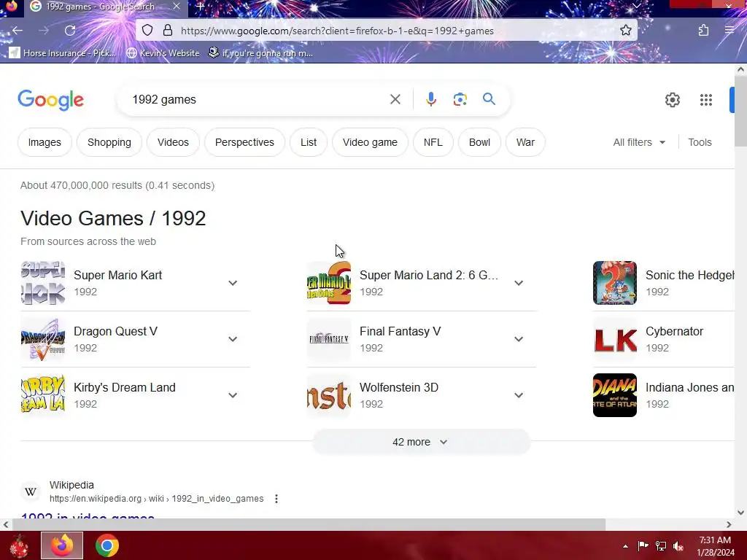Reload the page with the refresh icon

[70, 31]
